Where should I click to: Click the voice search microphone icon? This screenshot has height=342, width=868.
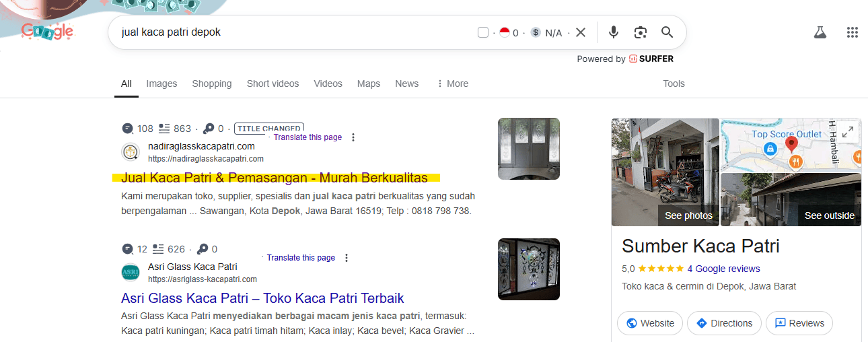613,32
